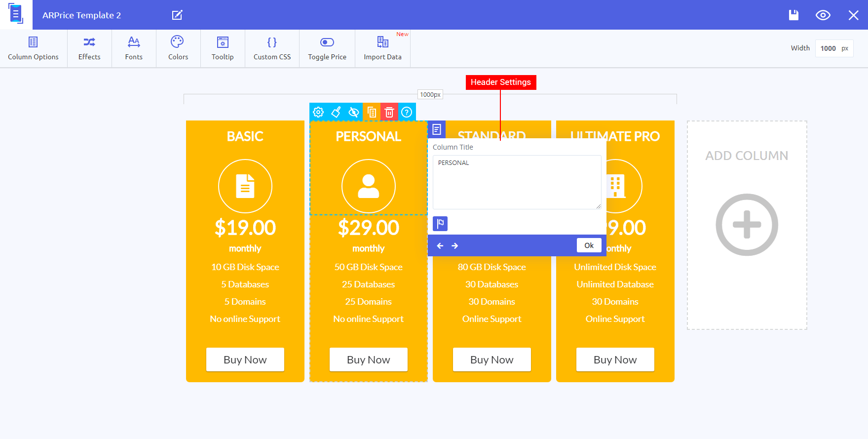Click the ARPrice Template 2 title
The height and width of the screenshot is (439, 868).
(x=81, y=15)
